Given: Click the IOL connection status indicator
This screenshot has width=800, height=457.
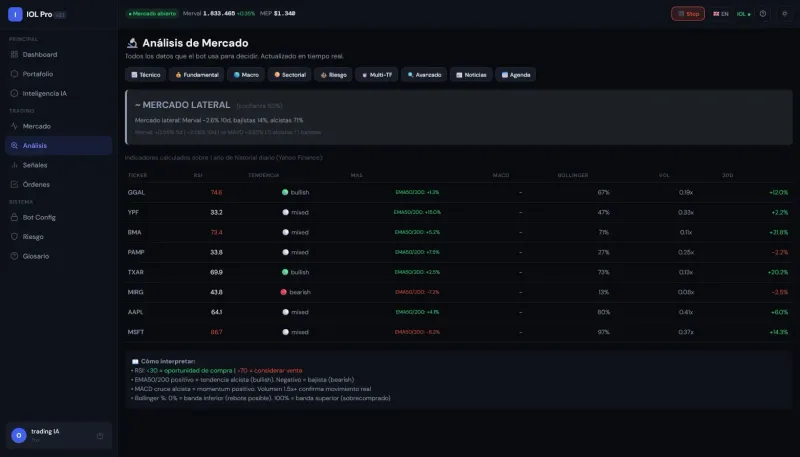Looking at the screenshot, I should (743, 14).
